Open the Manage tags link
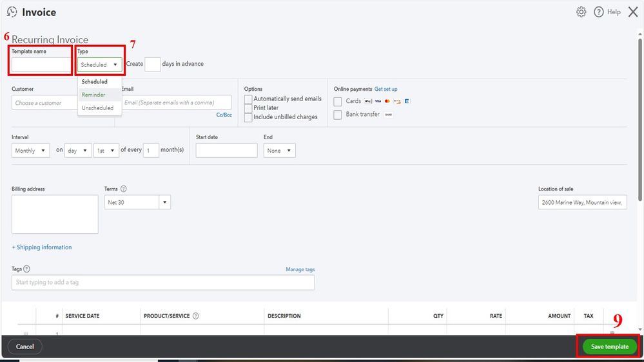Screen dimensions: 644x362 (x=300, y=269)
